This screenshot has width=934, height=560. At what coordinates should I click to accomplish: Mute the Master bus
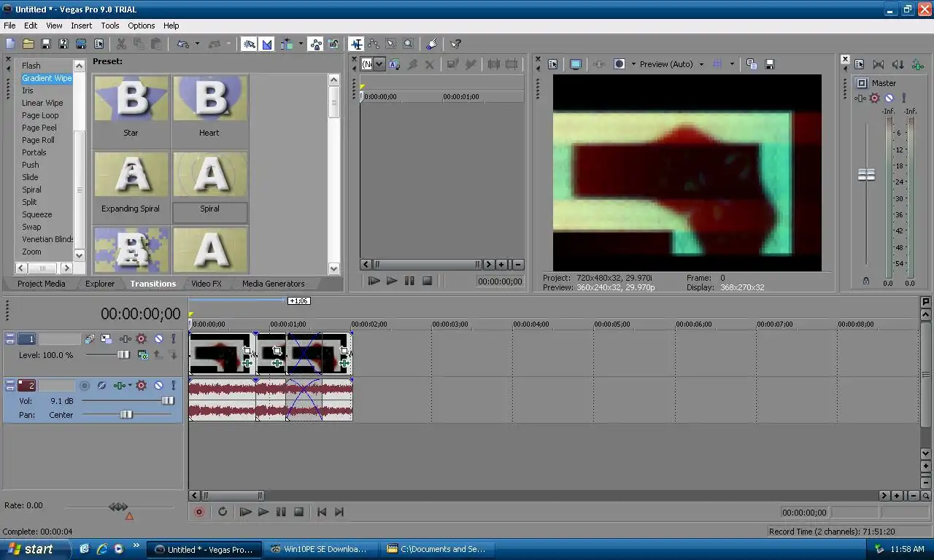coord(889,98)
